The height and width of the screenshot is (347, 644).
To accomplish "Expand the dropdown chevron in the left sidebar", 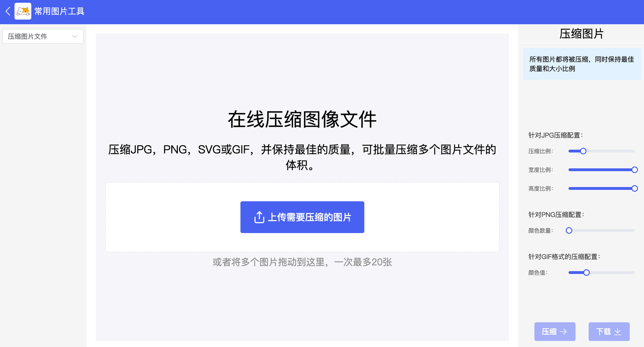I will [x=75, y=36].
